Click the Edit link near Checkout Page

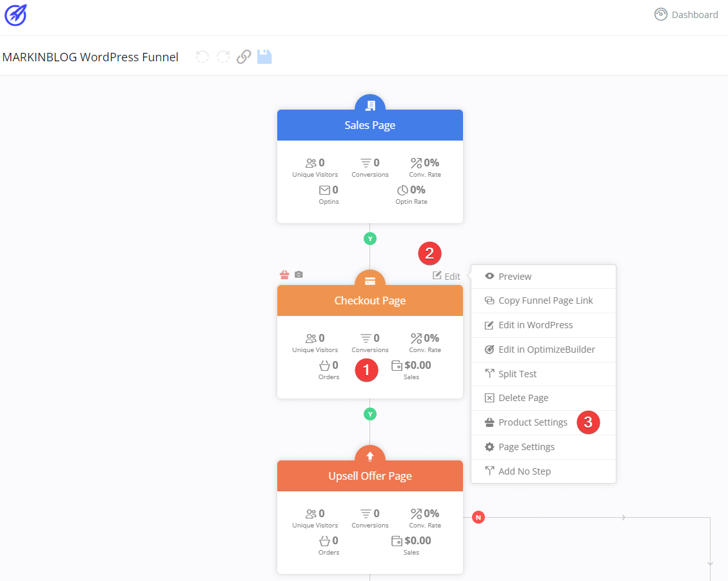pos(446,276)
